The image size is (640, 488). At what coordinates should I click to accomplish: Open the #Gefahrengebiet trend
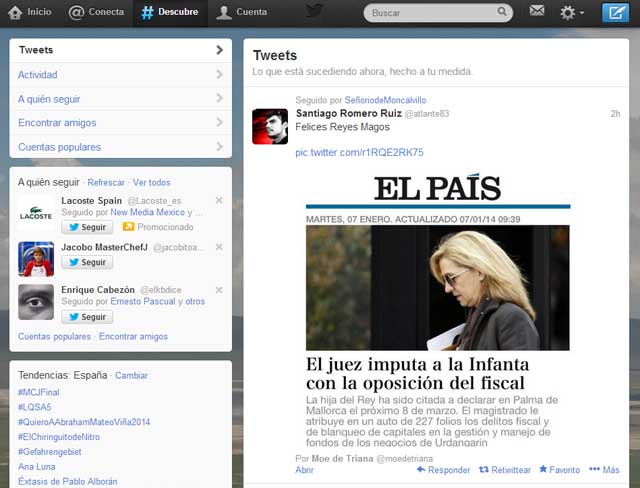(50, 452)
